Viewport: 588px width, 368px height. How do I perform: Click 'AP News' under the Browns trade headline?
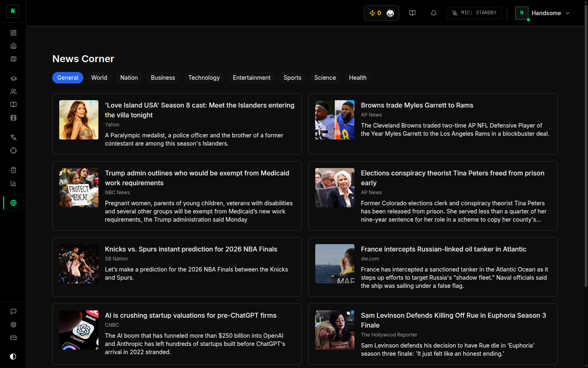point(372,115)
